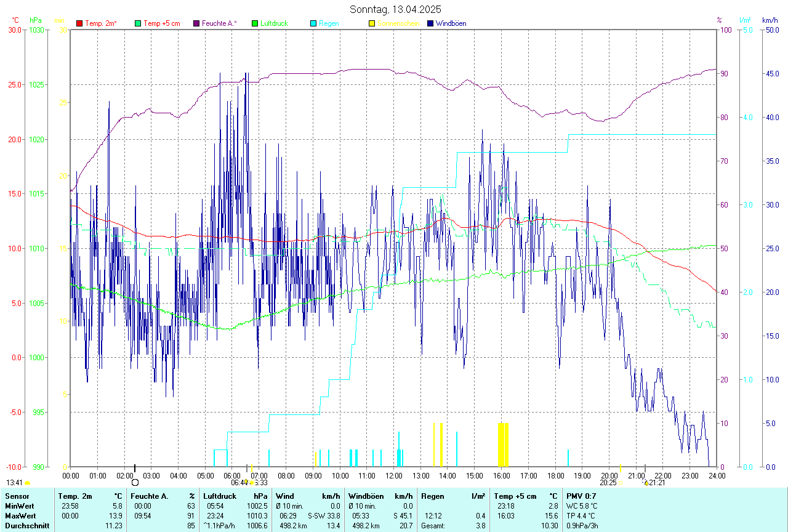Click the average temperature value 11.23
This screenshot has width=788, height=532.
click(114, 526)
